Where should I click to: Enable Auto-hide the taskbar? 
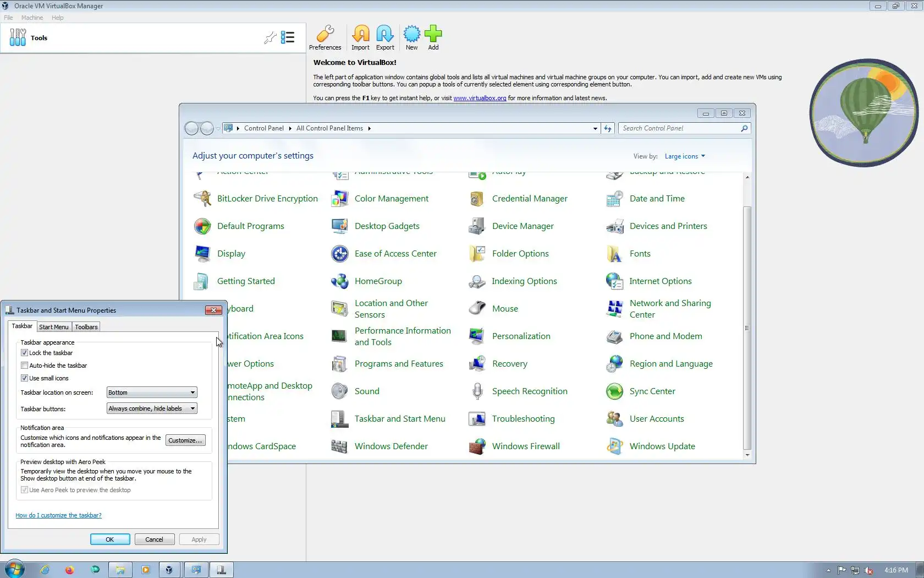point(24,366)
